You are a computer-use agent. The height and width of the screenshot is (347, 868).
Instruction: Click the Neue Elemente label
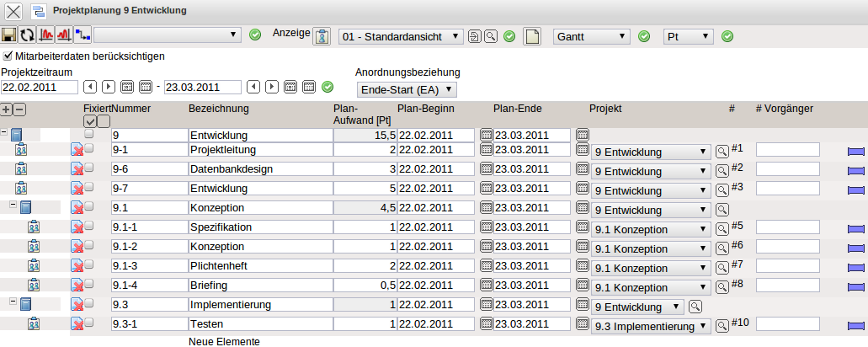click(224, 341)
